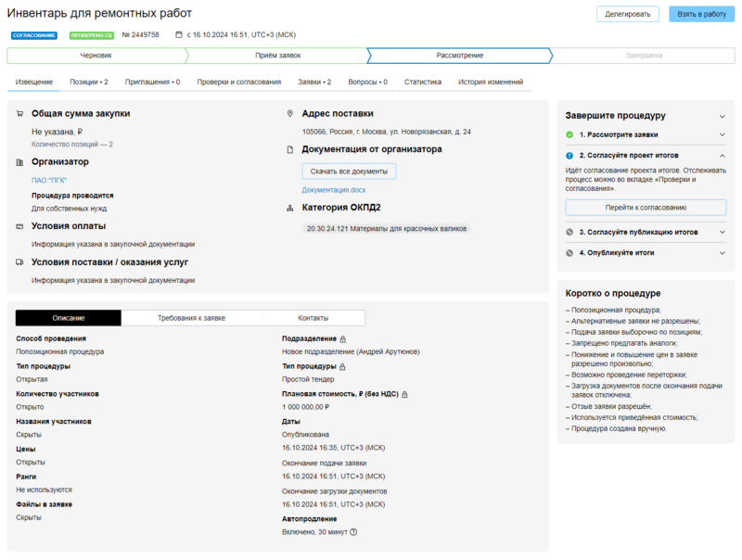This screenshot has width=742, height=560.
Task: Click the lock icon beside Плановая стоимость
Action: pos(404,394)
